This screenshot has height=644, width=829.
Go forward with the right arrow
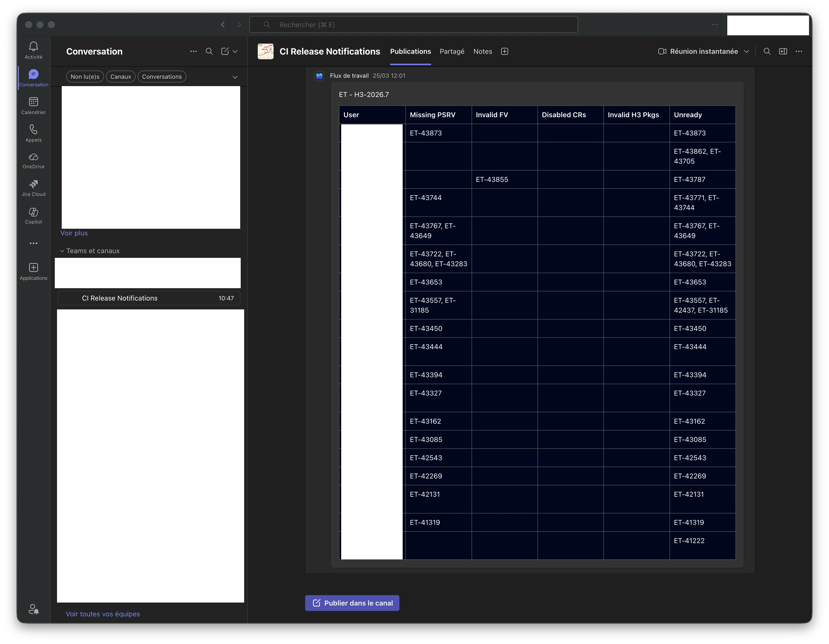[239, 25]
